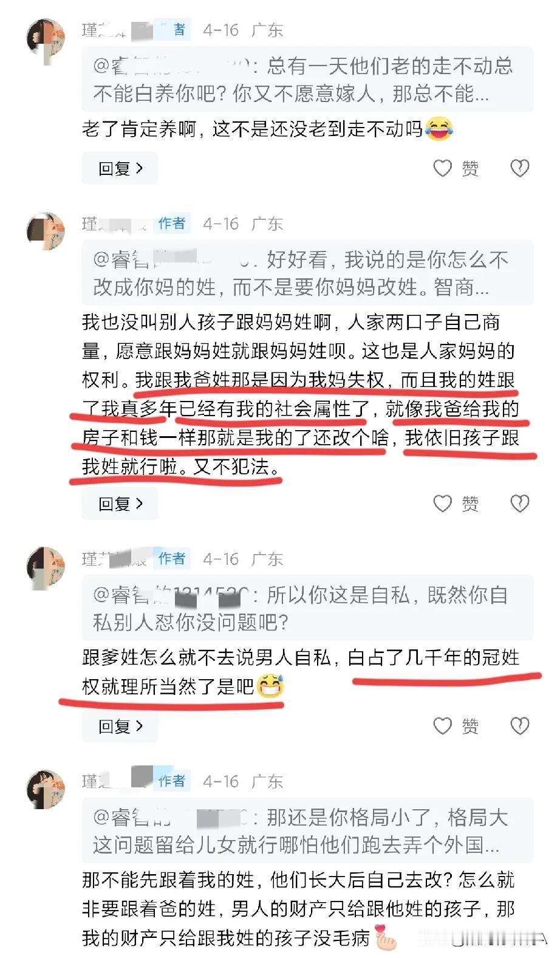Expand 回复 under the 冠姓权 comment
The image size is (560, 958).
coord(120,725)
